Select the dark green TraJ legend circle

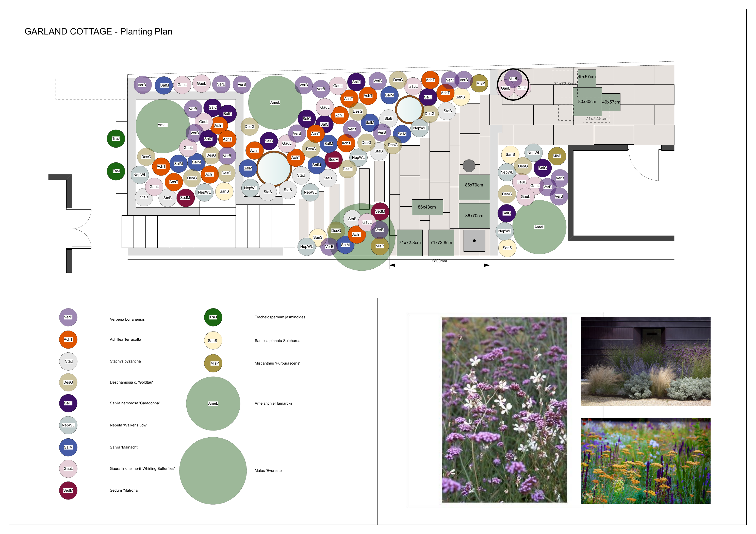coord(213,317)
